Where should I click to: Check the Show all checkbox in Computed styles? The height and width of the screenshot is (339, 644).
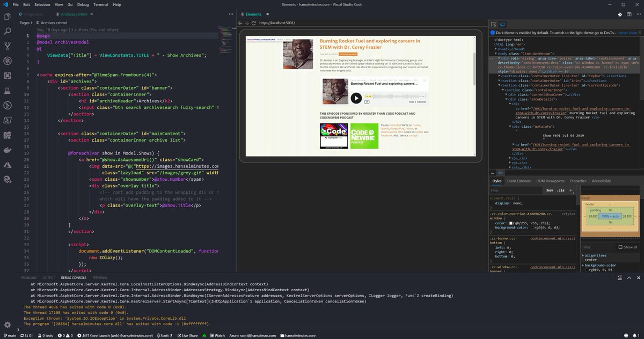[x=620, y=247]
